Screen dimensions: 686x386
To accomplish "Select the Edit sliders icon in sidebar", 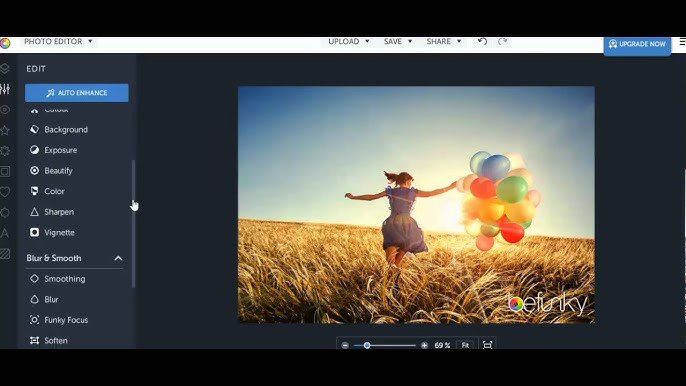I will pyautogui.click(x=5, y=89).
